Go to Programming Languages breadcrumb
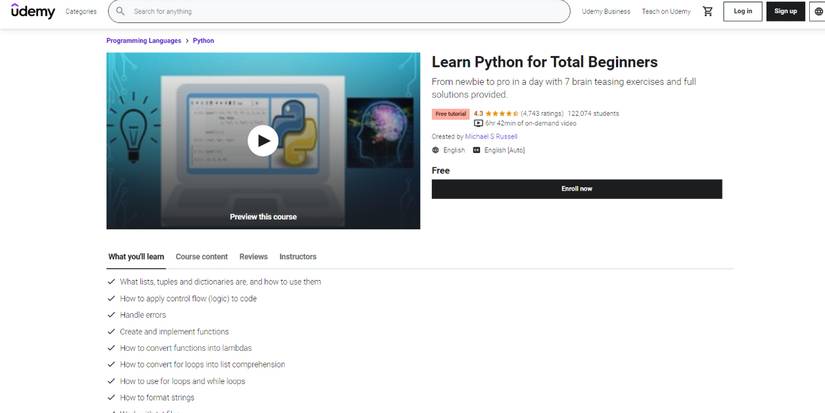This screenshot has height=413, width=825. tap(144, 41)
